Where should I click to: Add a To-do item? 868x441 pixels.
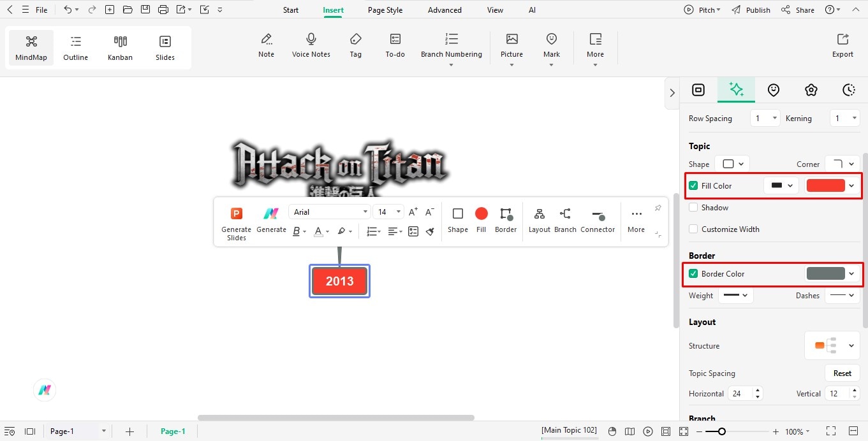click(395, 45)
